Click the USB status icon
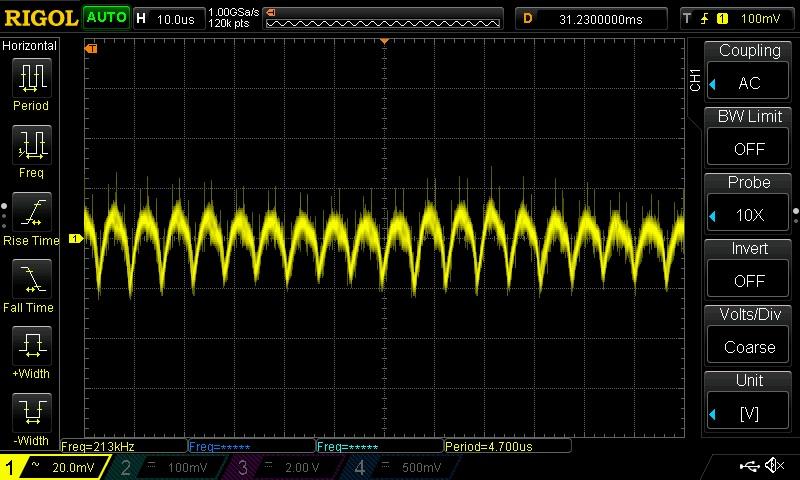This screenshot has height=480, width=800. 748,466
